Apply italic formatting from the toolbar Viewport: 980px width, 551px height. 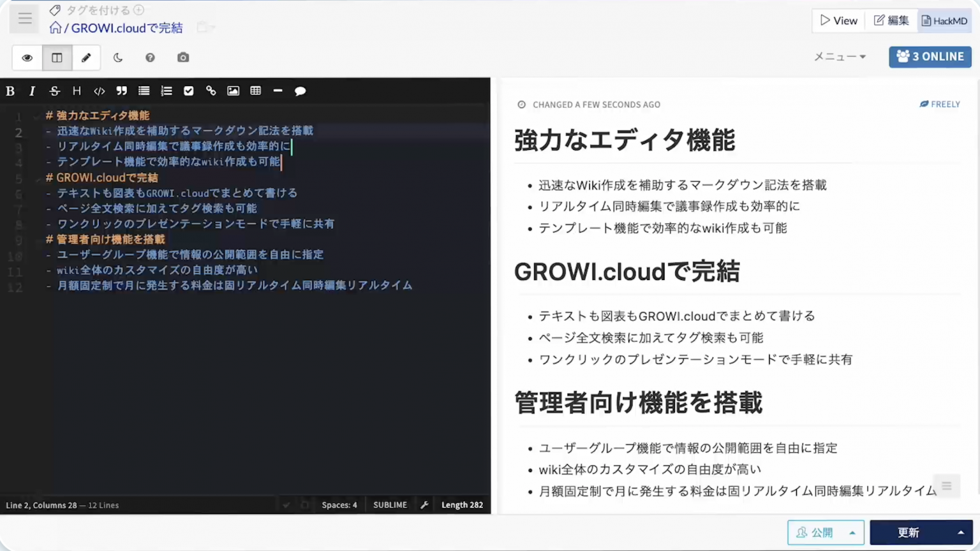click(32, 91)
